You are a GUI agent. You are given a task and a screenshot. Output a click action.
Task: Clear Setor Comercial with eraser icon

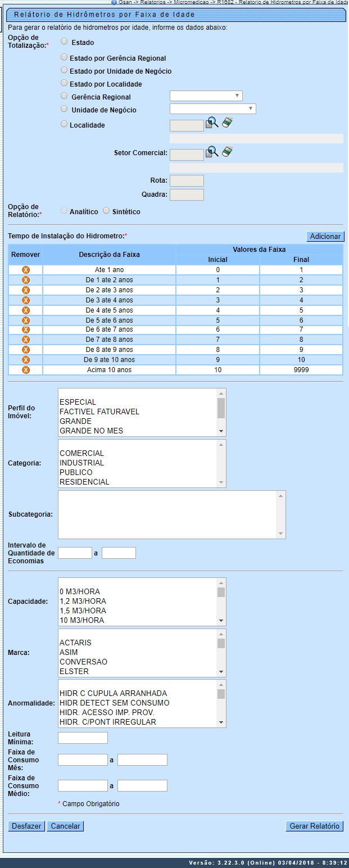(x=227, y=151)
